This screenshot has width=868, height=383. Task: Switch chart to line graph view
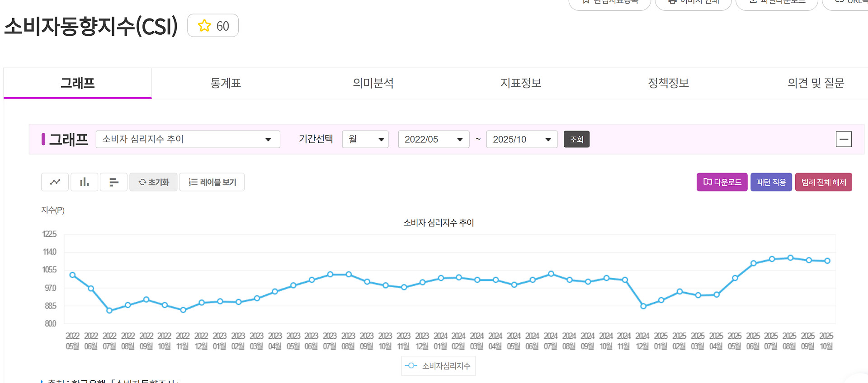pos(55,182)
